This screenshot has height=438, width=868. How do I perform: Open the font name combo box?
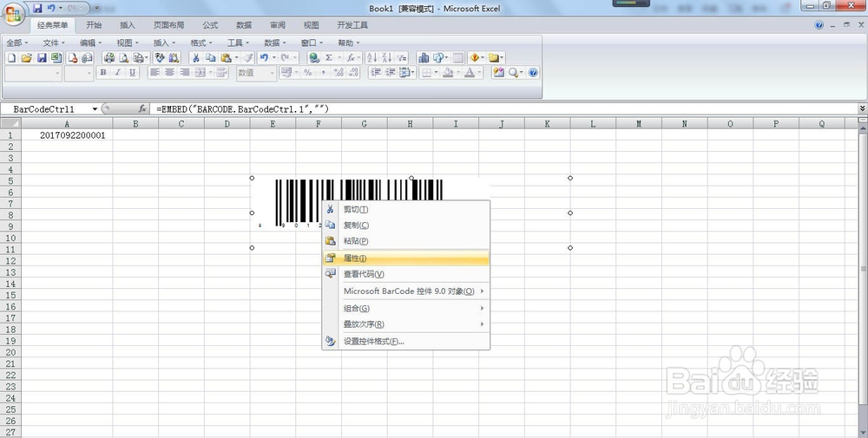pos(33,73)
